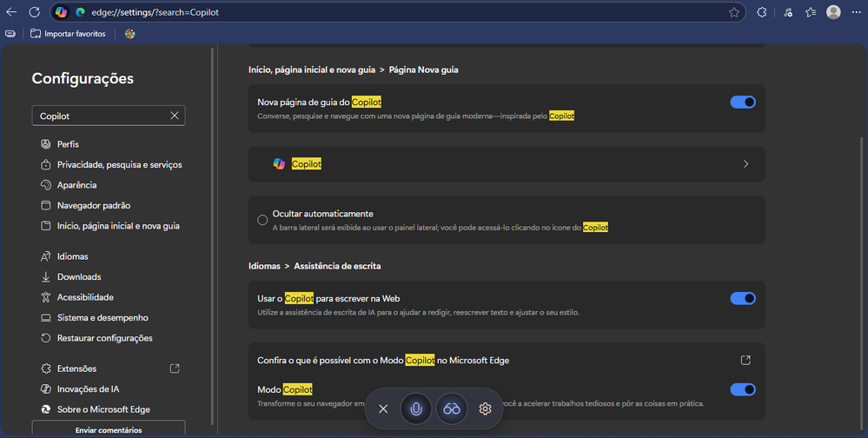This screenshot has height=438, width=868.
Task: Open the music note toolbar icon
Action: [x=788, y=12]
